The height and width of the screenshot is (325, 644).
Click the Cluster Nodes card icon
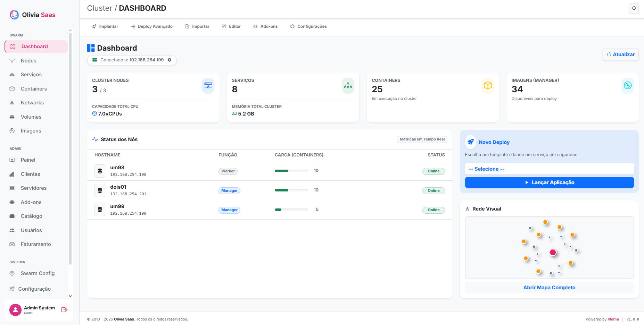pyautogui.click(x=208, y=85)
